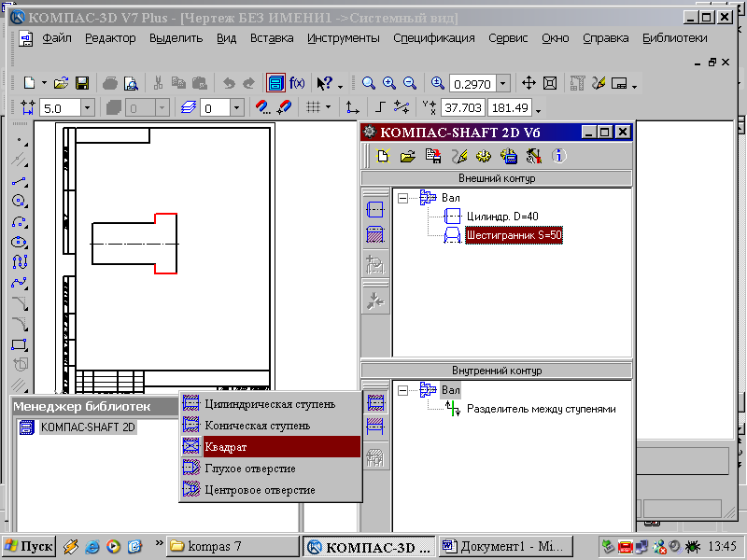Choose Цилиндрическая ступень from popup menu
The height and width of the screenshot is (560, 747).
[271, 404]
